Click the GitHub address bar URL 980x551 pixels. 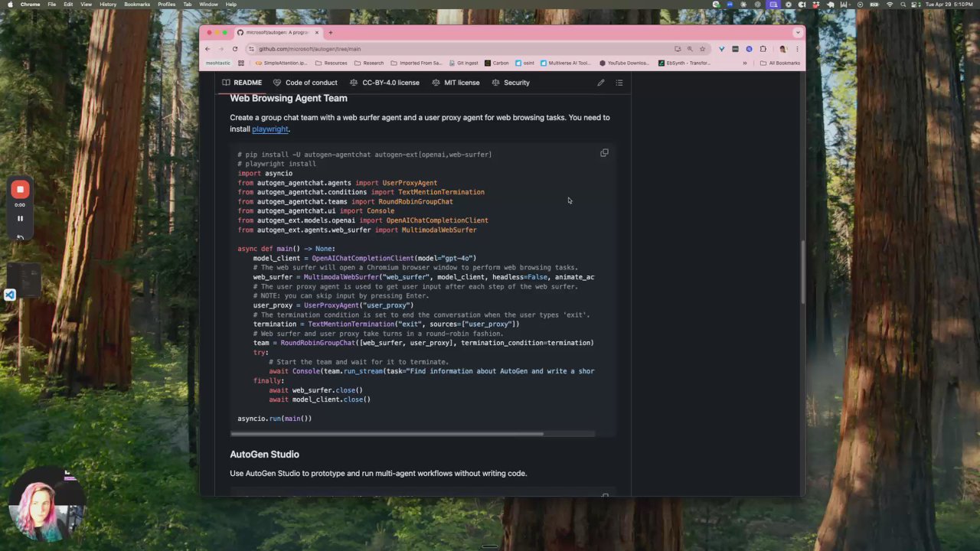point(309,49)
